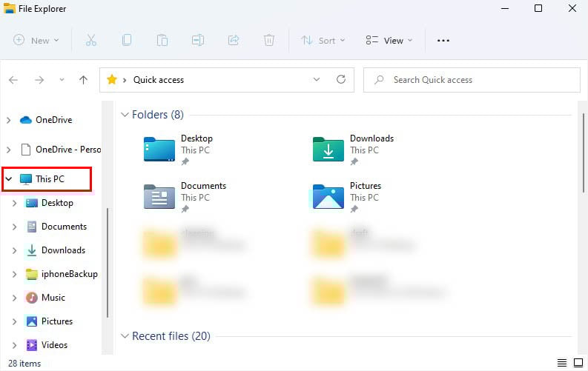Maximize the File Explorer window
588x371 pixels.
(x=538, y=8)
